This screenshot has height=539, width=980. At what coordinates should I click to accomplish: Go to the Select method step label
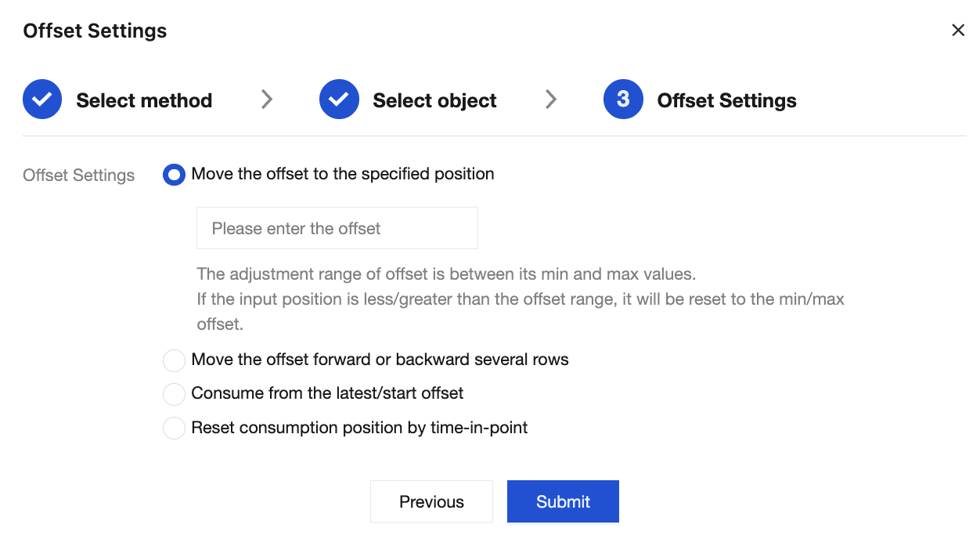144,101
